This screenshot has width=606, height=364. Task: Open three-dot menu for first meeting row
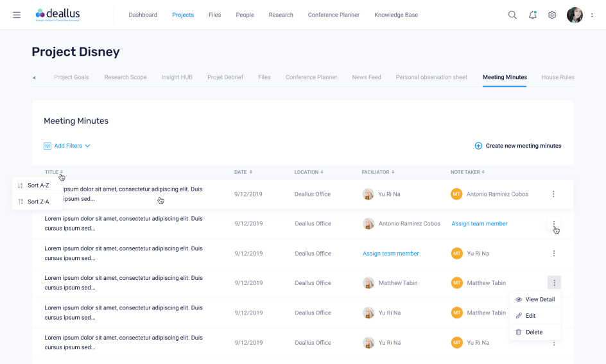pos(553,194)
